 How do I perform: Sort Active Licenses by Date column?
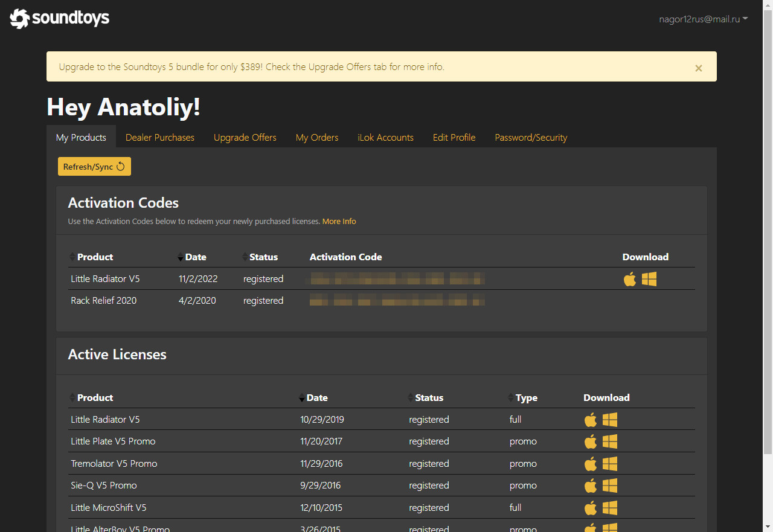313,398
